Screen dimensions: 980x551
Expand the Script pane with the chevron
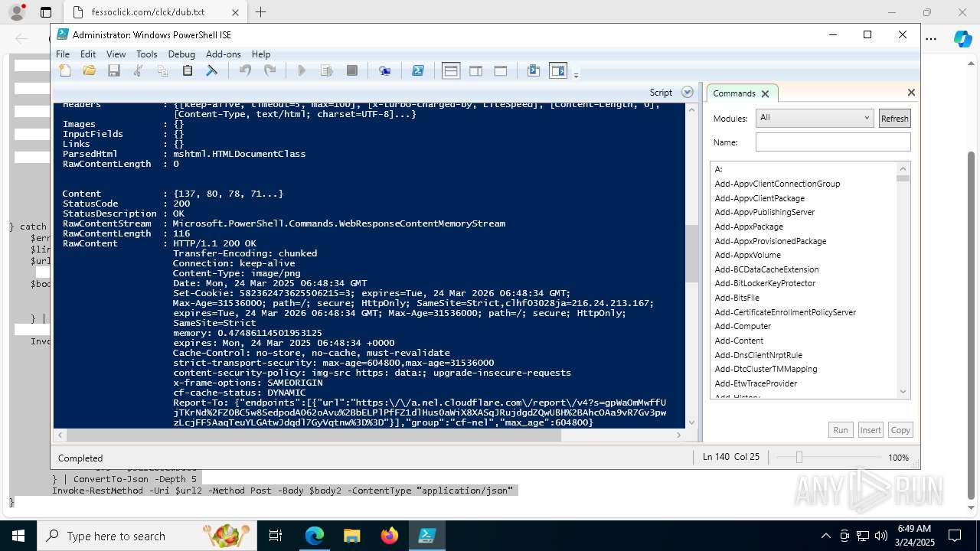(687, 93)
